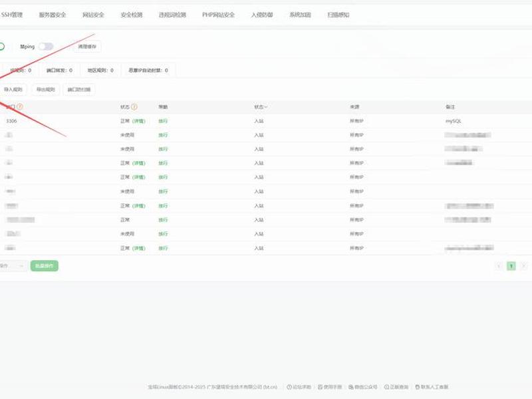Open the direction column filter dropdown

tap(261, 107)
